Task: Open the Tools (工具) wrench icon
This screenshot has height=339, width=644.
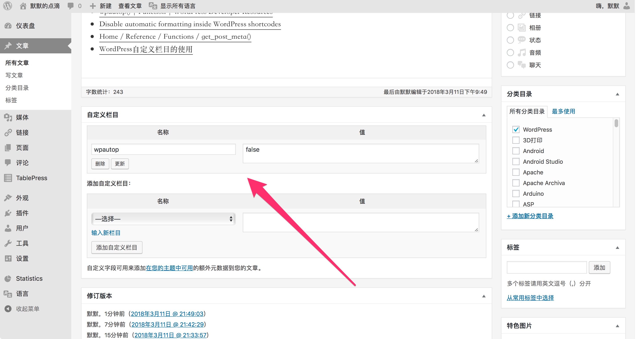Action: pos(8,243)
